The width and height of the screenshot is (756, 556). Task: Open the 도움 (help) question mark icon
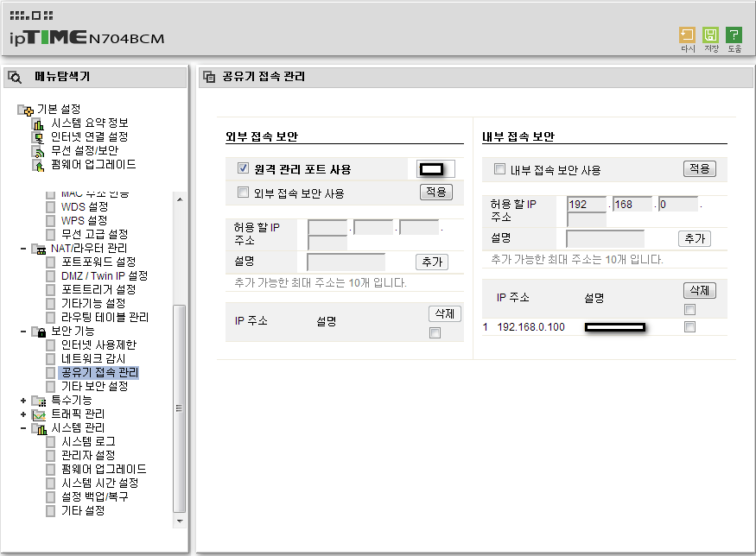click(734, 35)
